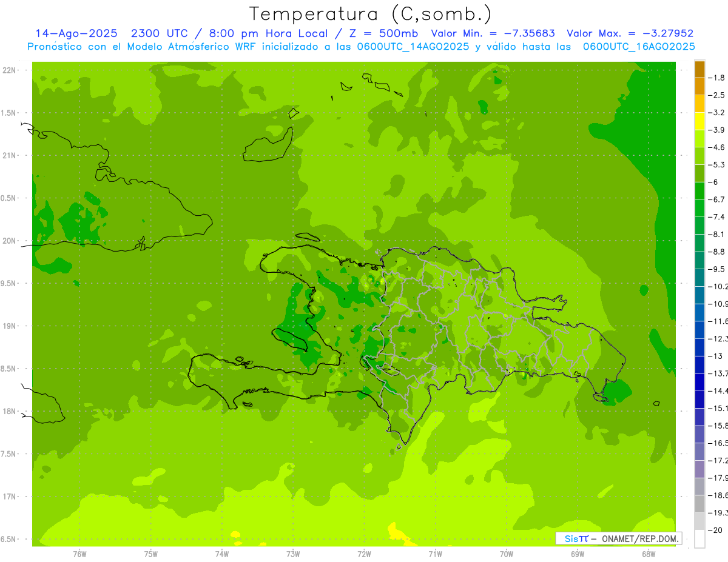728x562 pixels.
Task: Click the 'Z = 500mb' level text
Action: pos(385,33)
